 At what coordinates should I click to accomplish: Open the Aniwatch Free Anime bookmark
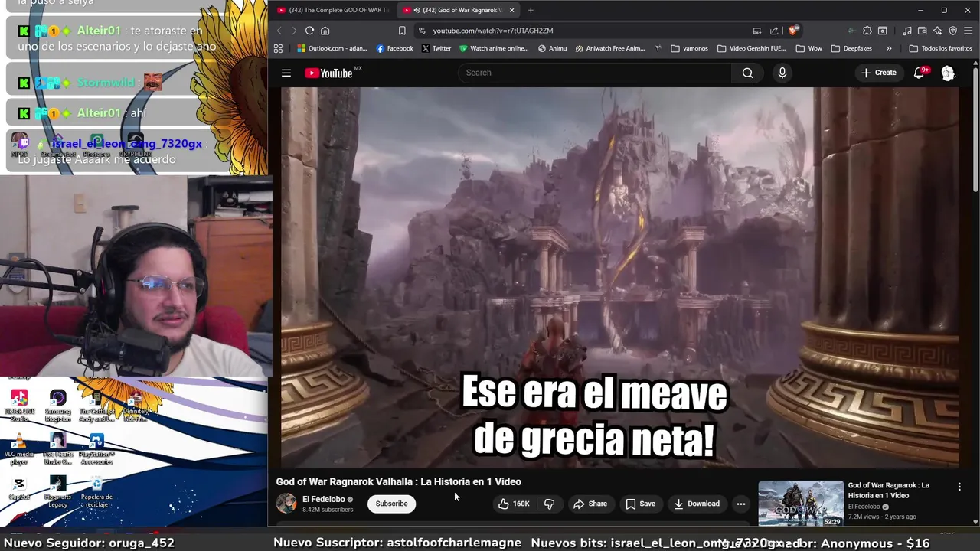point(610,48)
